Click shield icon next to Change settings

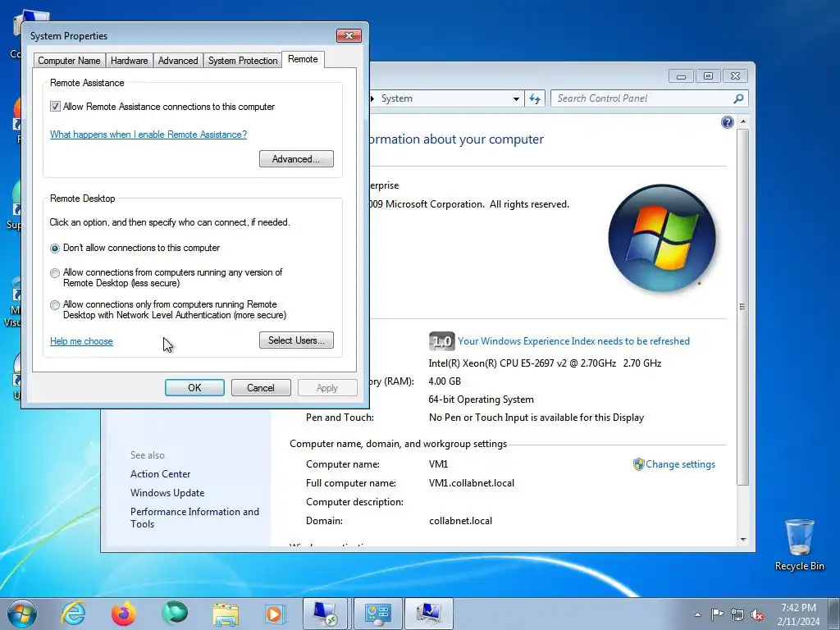(x=638, y=464)
